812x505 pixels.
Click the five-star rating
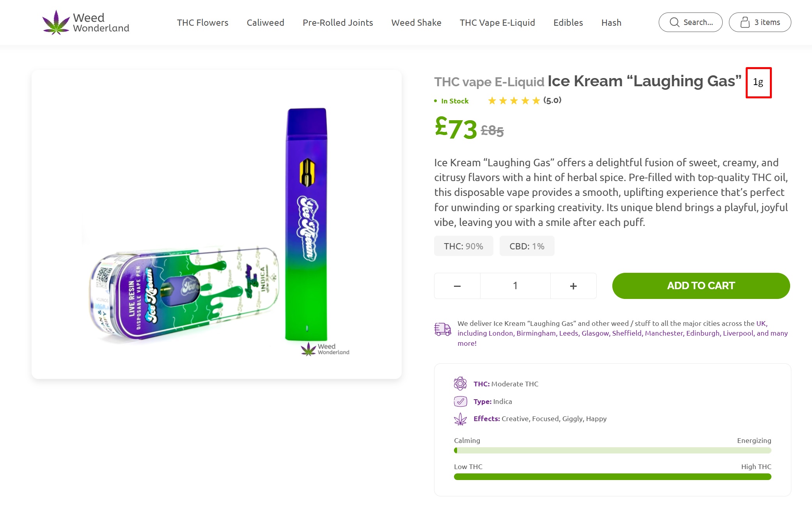click(514, 101)
